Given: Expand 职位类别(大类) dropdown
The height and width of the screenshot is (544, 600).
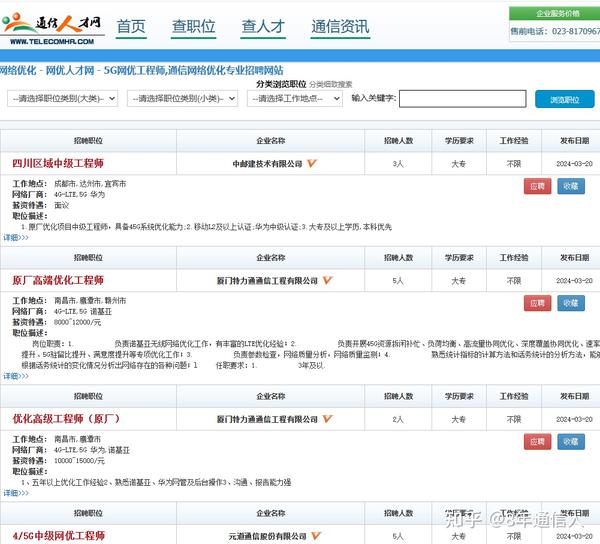Looking at the screenshot, I should pos(63,99).
